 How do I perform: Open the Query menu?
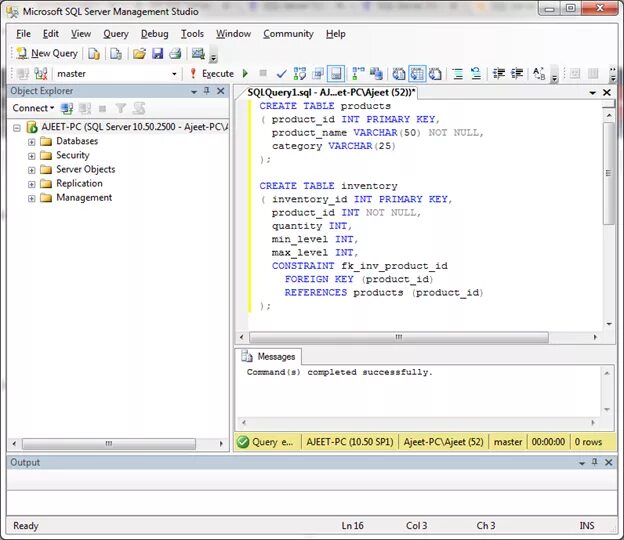(x=116, y=34)
